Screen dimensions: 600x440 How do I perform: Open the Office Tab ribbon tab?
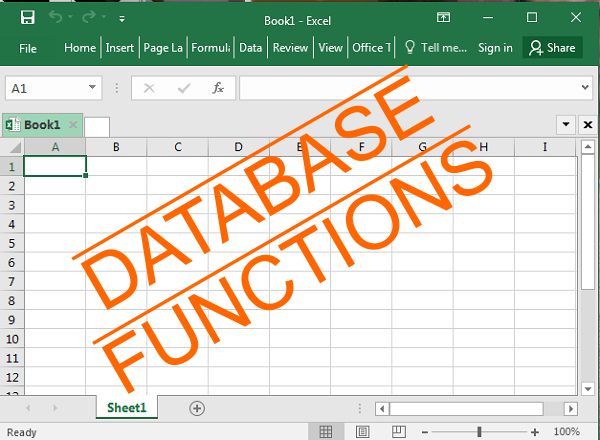371,48
